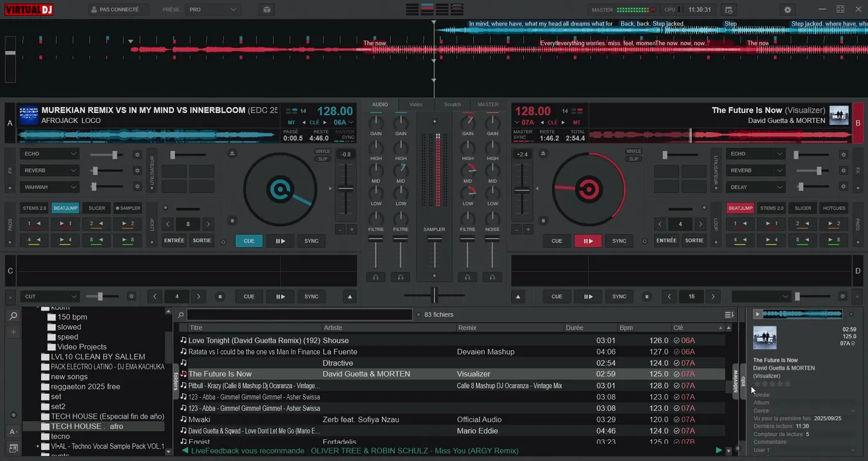Click SORTIE loop-out button on deck B
The height and width of the screenshot is (461, 868).
click(694, 241)
